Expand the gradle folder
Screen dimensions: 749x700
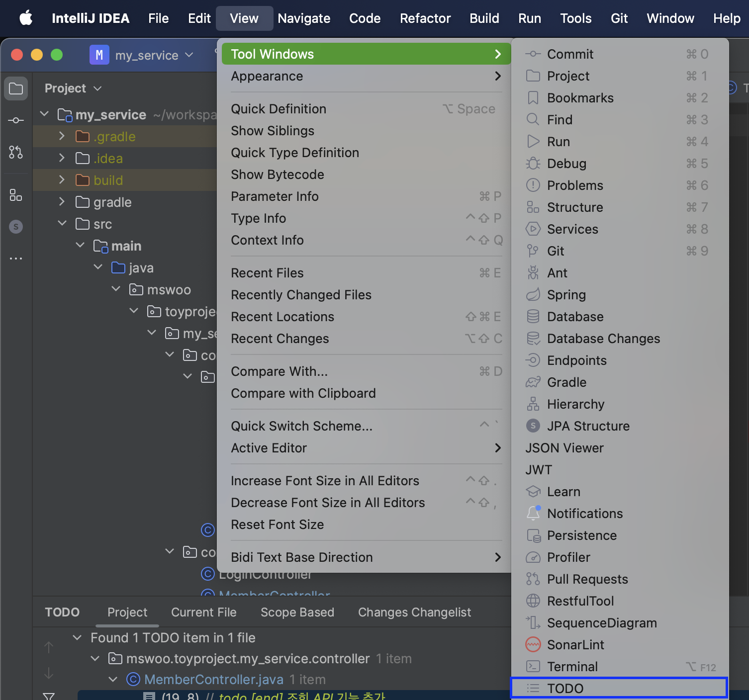coord(62,202)
